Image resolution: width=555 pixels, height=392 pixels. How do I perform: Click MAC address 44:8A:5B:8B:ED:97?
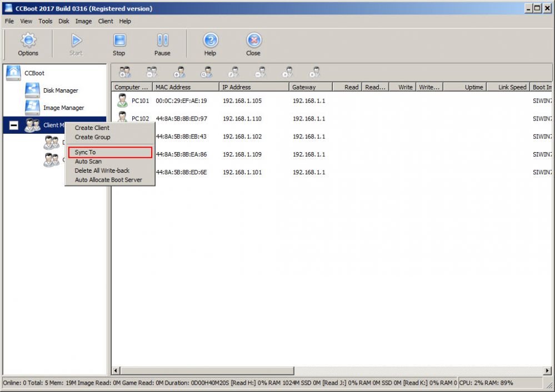pyautogui.click(x=181, y=118)
